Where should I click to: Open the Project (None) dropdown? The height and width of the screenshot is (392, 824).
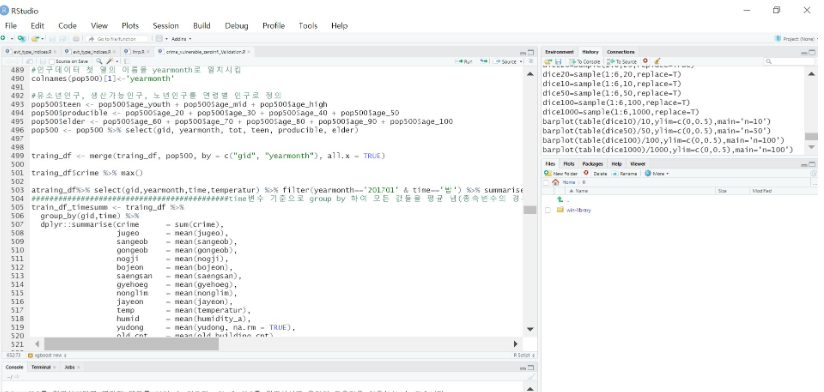pyautogui.click(x=796, y=38)
